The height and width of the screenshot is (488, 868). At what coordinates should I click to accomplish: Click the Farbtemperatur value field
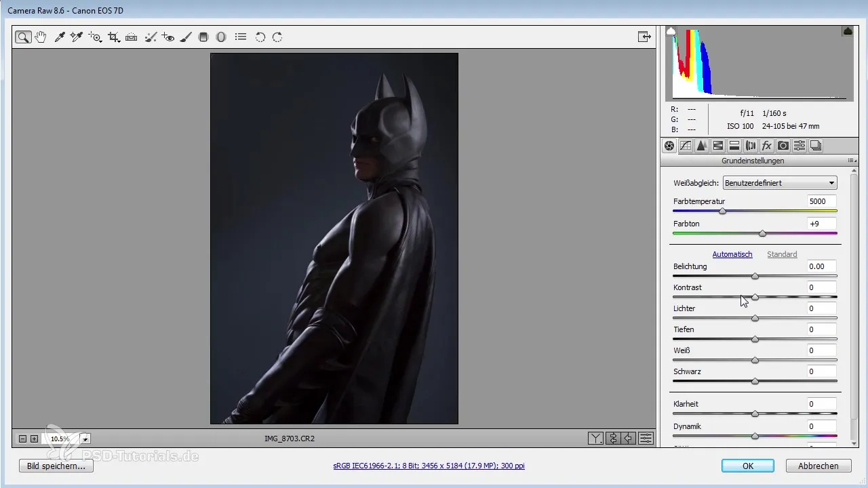click(x=821, y=201)
